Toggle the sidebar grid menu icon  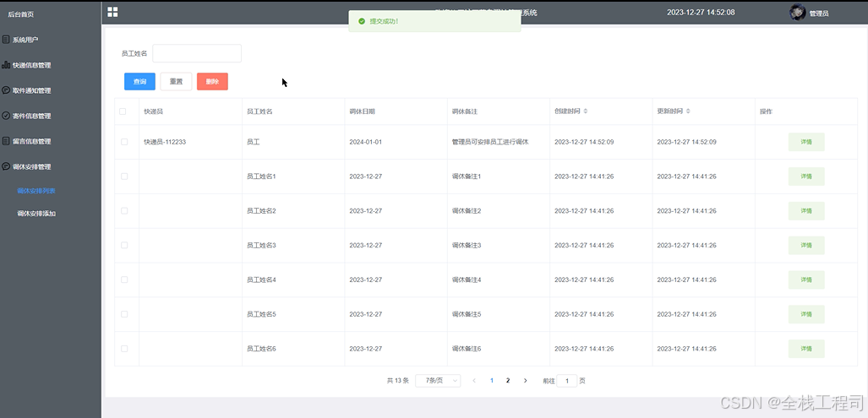pyautogui.click(x=112, y=12)
